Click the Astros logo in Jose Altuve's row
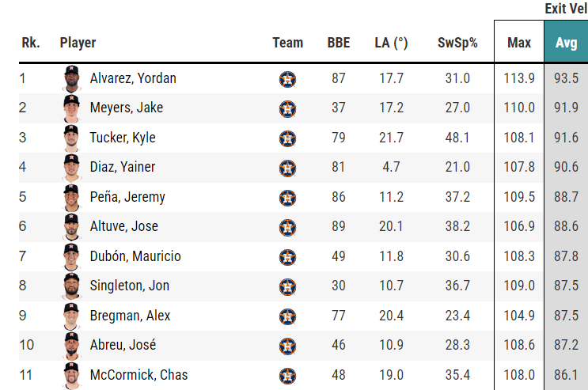Screen dimensions: 588x390 287,227
